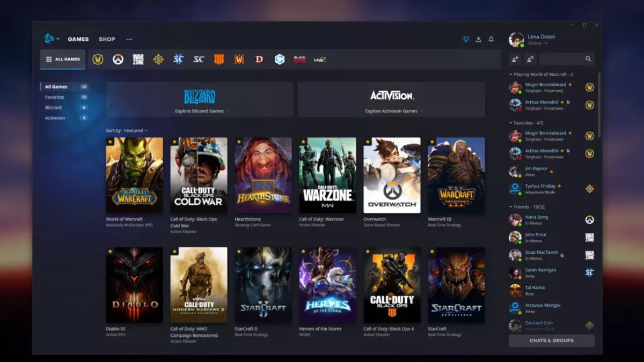Click Deckard Cain's Hearthstone game icon
Viewport: 644px width, 362px height.
pos(589,326)
